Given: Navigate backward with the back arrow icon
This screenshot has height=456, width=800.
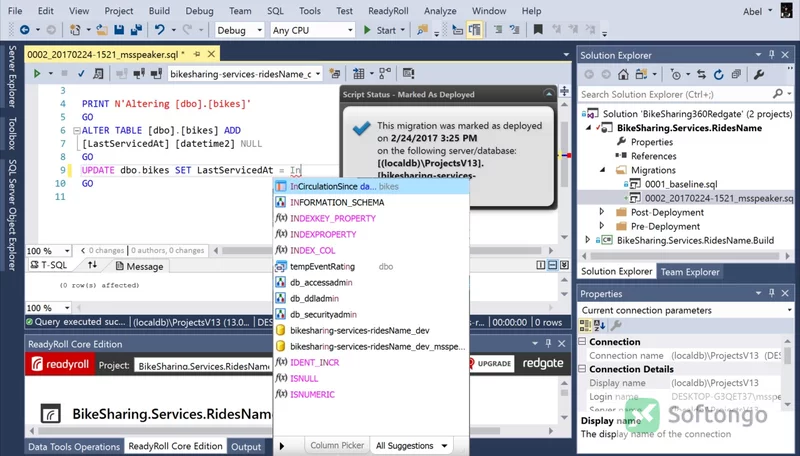Looking at the screenshot, I should coord(24,30).
